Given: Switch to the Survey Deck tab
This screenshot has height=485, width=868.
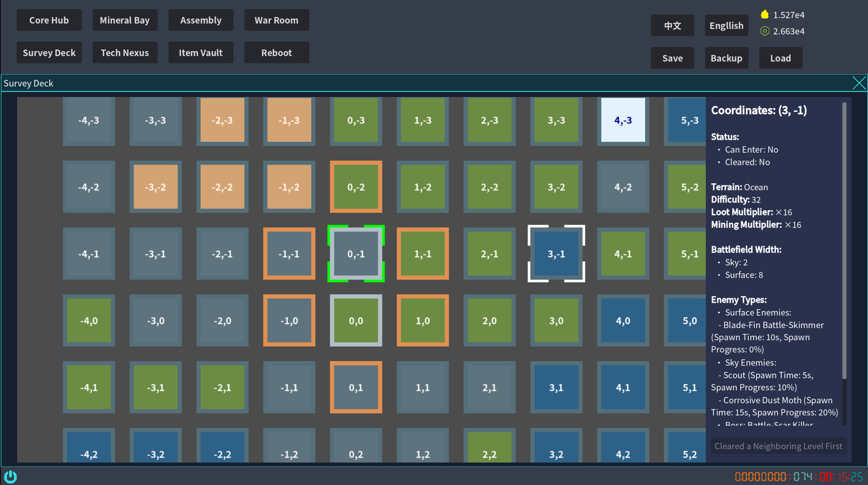Looking at the screenshot, I should tap(49, 52).
